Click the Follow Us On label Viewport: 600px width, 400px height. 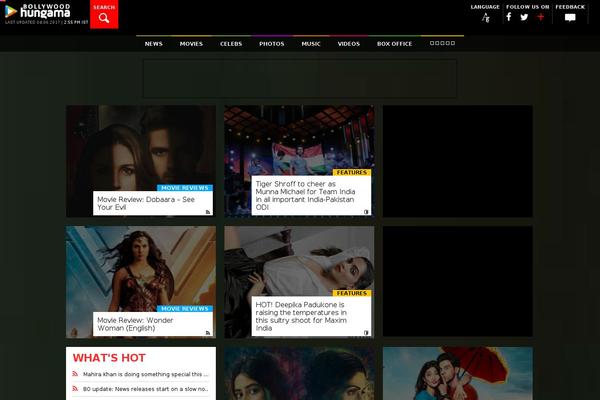click(527, 7)
